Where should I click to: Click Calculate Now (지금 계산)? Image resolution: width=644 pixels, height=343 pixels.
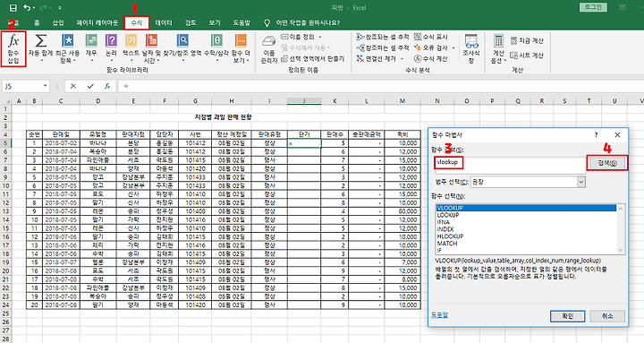point(527,40)
